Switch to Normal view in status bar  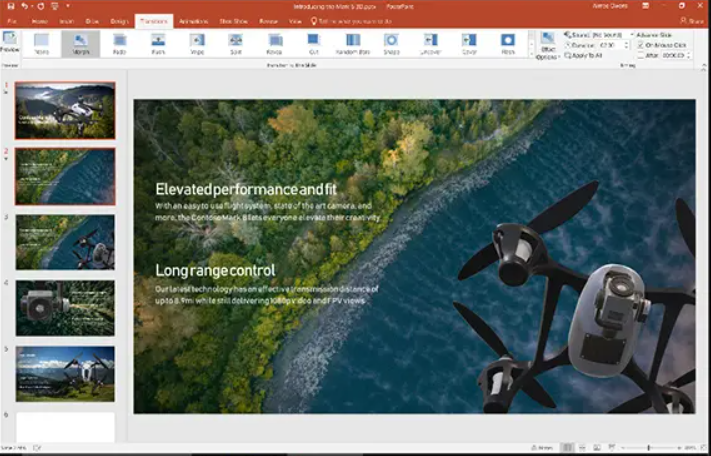click(x=567, y=448)
